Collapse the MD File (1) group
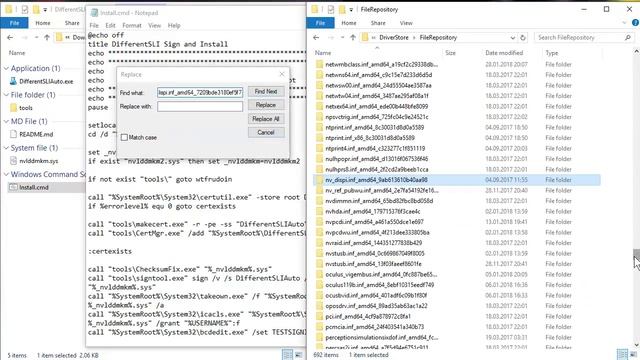 [x=6, y=121]
